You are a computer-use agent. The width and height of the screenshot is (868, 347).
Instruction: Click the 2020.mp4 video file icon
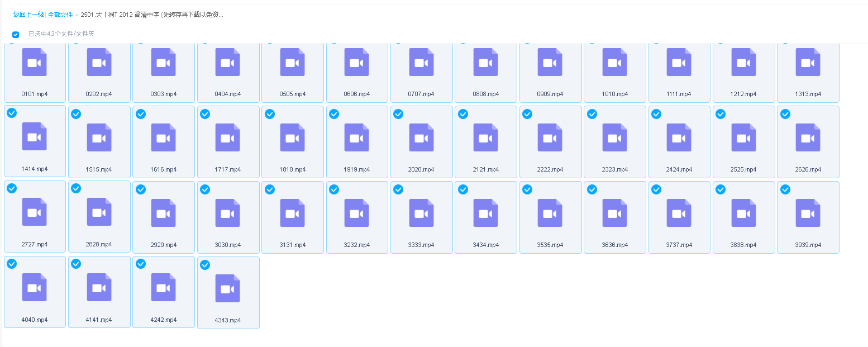tap(421, 137)
